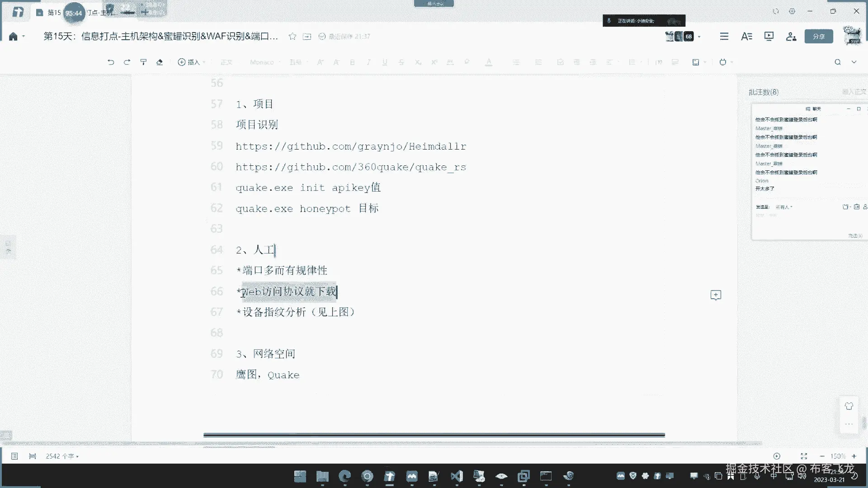Viewport: 868px width, 488px height.
Task: Click the redo arrow in toolbar
Action: pyautogui.click(x=127, y=62)
